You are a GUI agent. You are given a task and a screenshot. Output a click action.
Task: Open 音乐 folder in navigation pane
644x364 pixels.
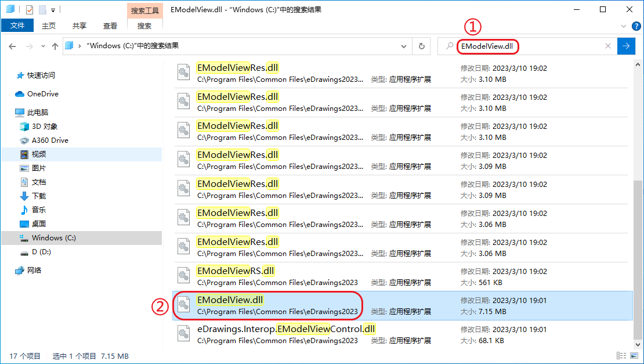tap(39, 210)
